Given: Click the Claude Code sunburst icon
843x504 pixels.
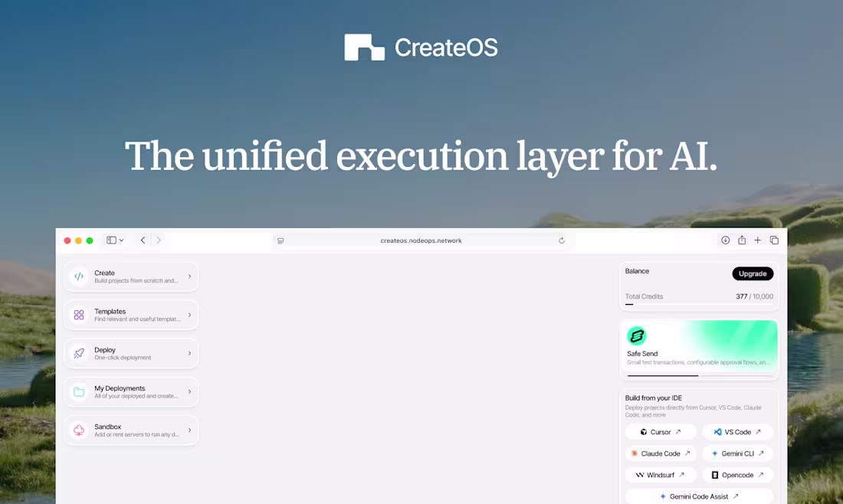Looking at the screenshot, I should tap(635, 453).
